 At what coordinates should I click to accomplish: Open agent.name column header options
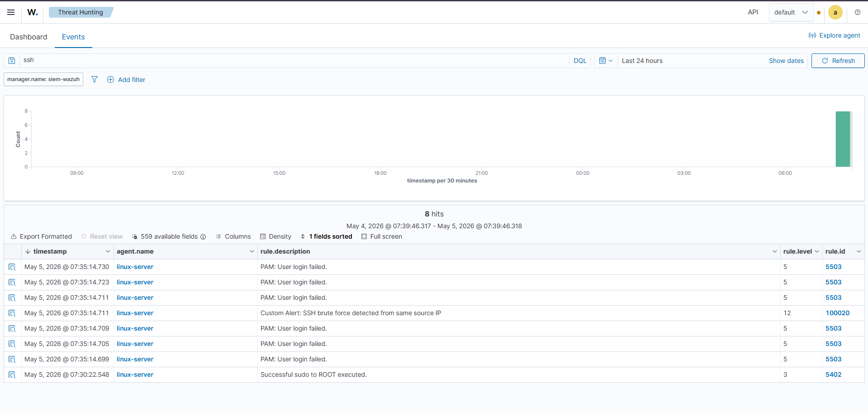click(x=252, y=251)
